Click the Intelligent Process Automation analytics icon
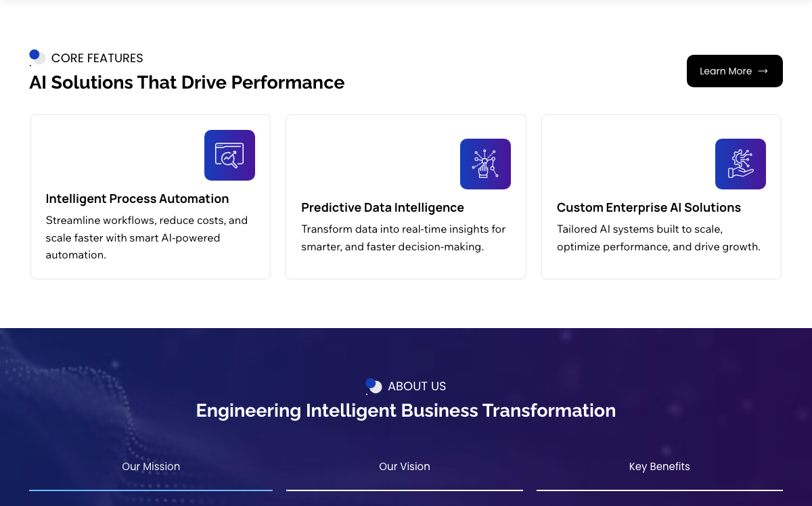 pyautogui.click(x=229, y=155)
